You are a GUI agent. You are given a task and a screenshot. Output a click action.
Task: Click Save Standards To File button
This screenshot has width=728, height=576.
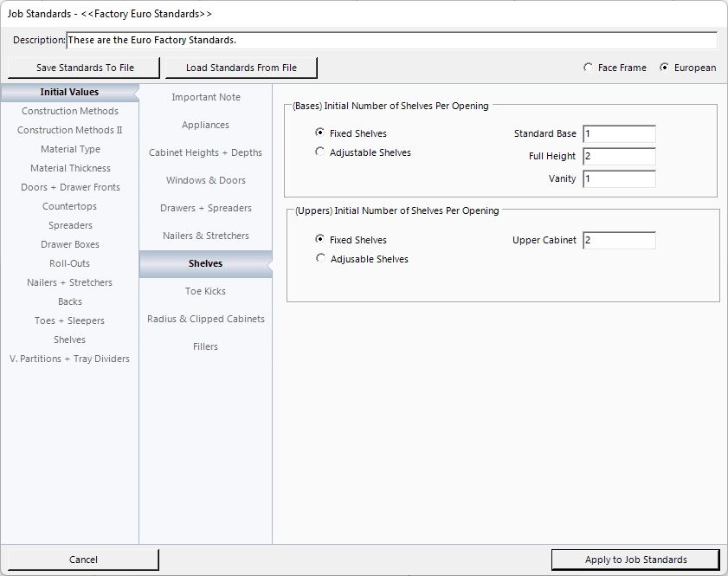point(85,68)
